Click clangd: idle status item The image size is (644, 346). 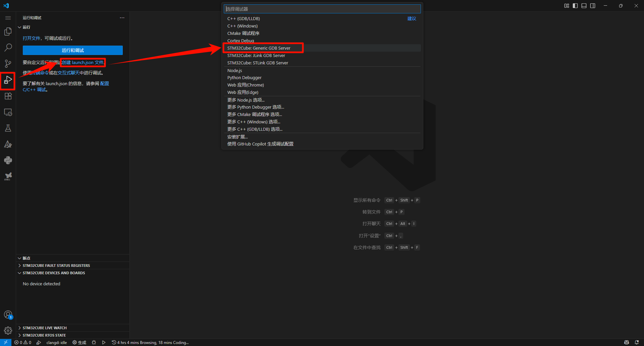click(x=56, y=342)
